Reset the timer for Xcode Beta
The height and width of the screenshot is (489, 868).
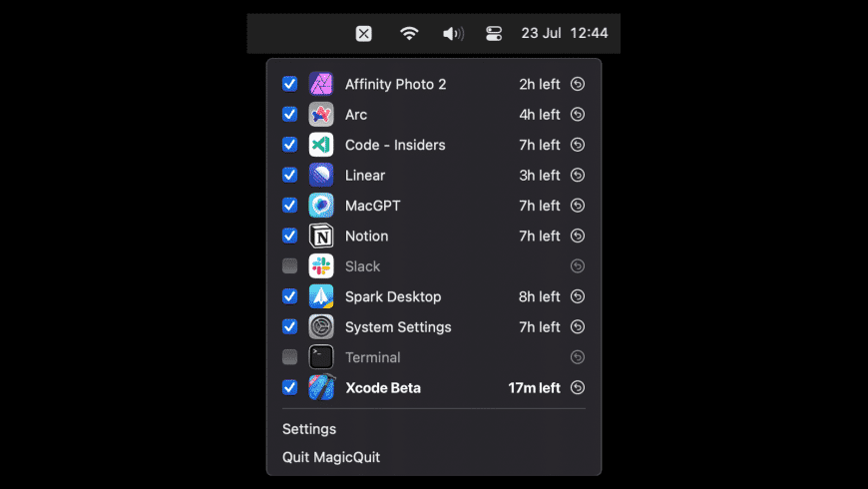click(578, 387)
